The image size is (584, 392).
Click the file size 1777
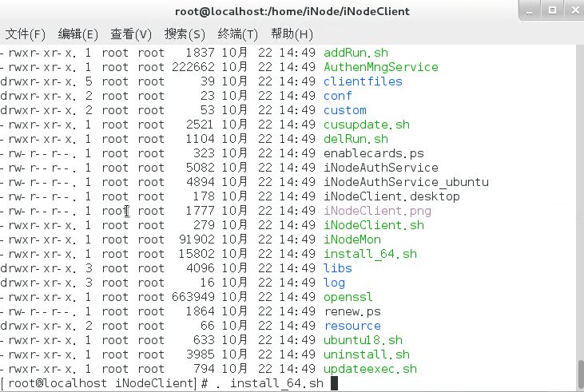point(201,211)
